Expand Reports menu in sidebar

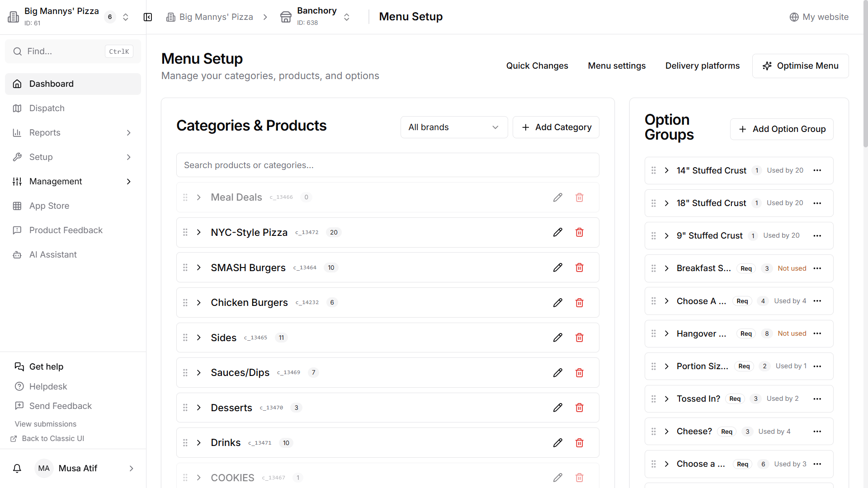[73, 133]
